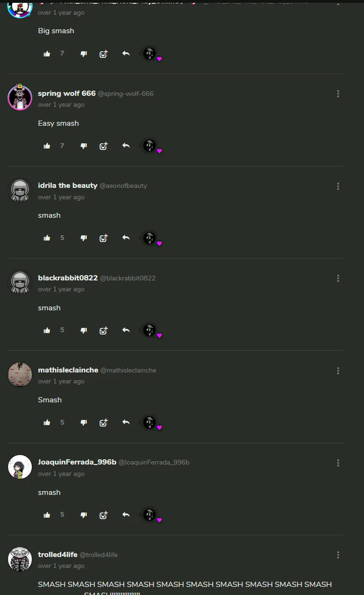The width and height of the screenshot is (364, 595).
Task: Thumbs up mathisleclainche's "Smash" comment
Action: [x=47, y=422]
